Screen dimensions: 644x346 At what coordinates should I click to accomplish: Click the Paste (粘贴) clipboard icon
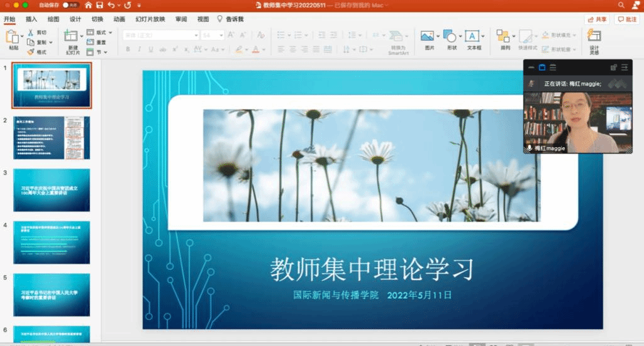click(13, 37)
